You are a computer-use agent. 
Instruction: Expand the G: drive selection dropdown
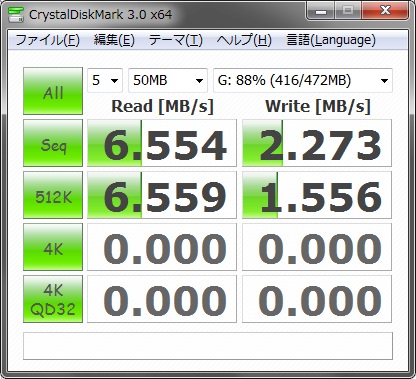(303, 80)
